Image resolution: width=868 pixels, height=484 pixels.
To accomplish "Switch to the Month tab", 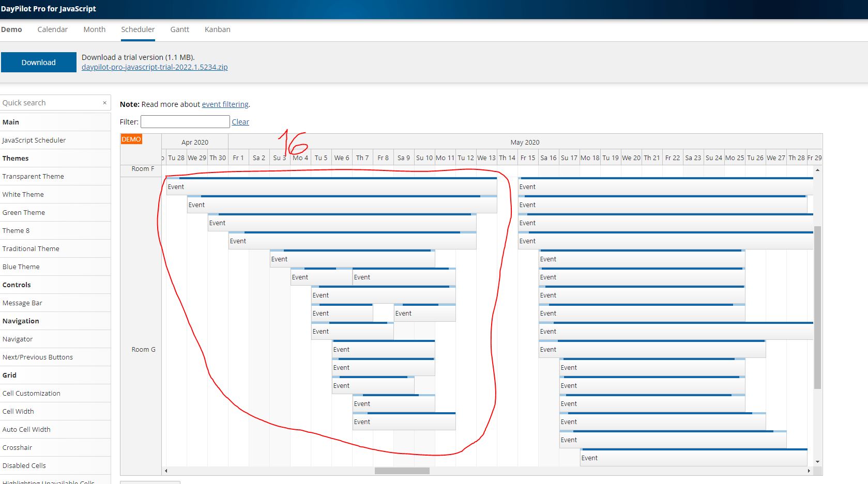I will click(95, 29).
